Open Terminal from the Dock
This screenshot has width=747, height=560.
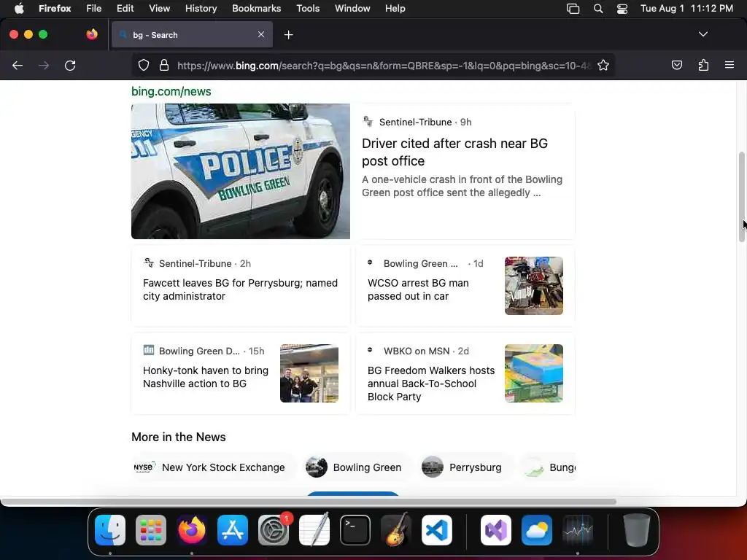click(x=355, y=530)
